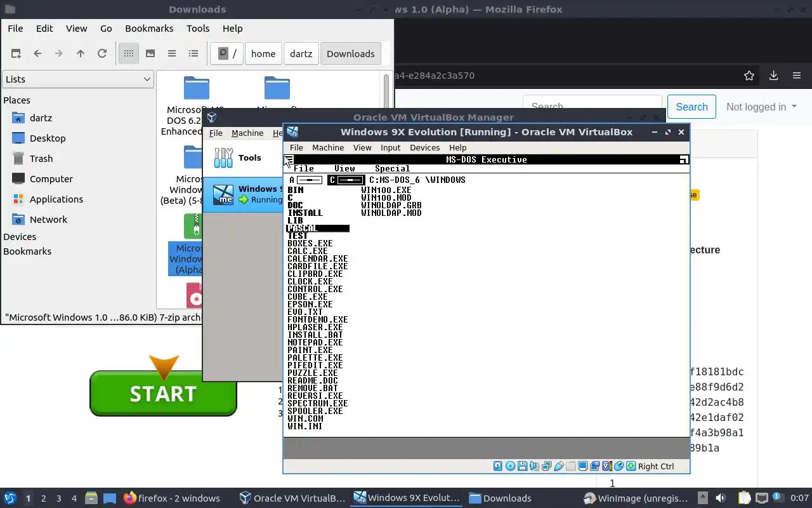This screenshot has height=508, width=812.
Task: Open the Not logged in dropdown
Action: (761, 107)
